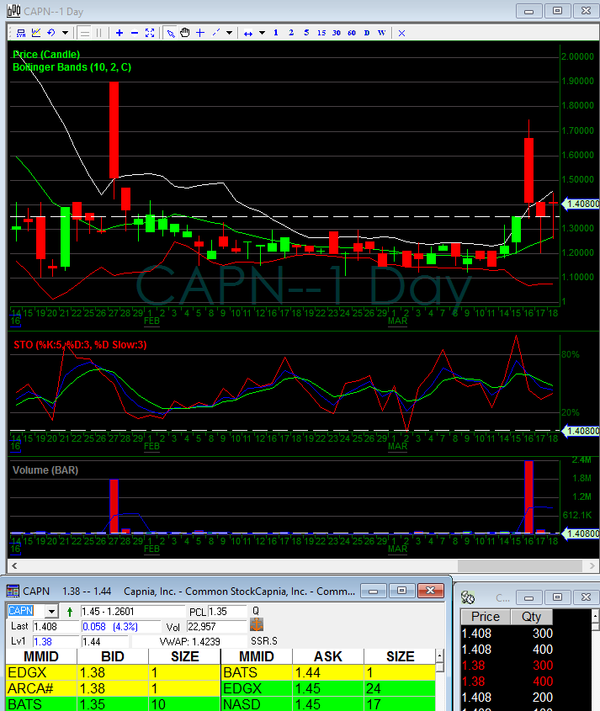Enable the hand pan tool
The image size is (600, 711).
click(x=185, y=32)
